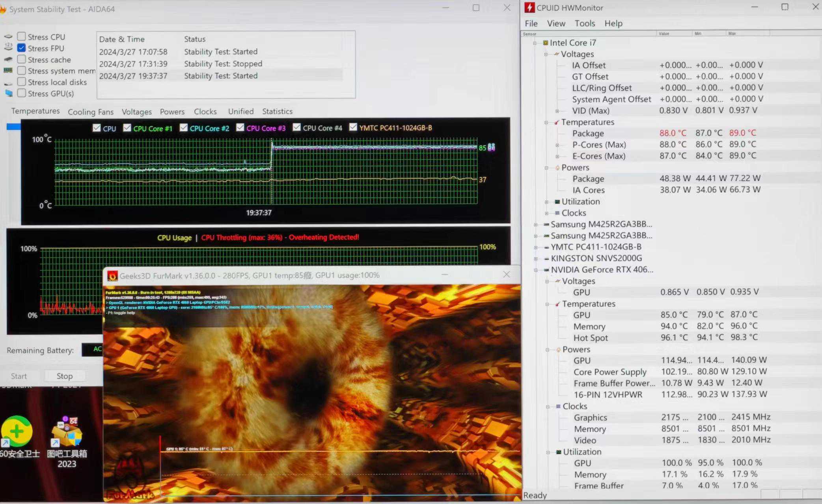Open the 图吧工具箱 2023 desktop shortcut
Screen dimensions: 822x504
pyautogui.click(x=67, y=432)
